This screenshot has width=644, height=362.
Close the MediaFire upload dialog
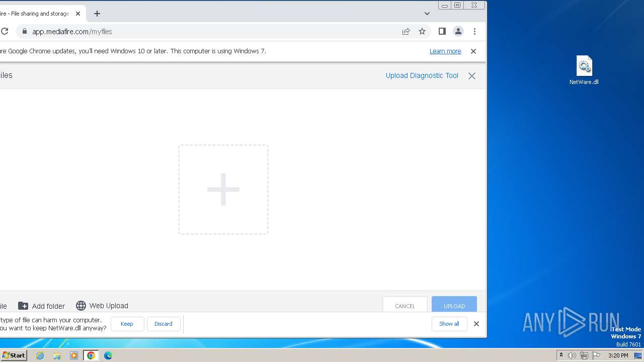click(x=472, y=76)
